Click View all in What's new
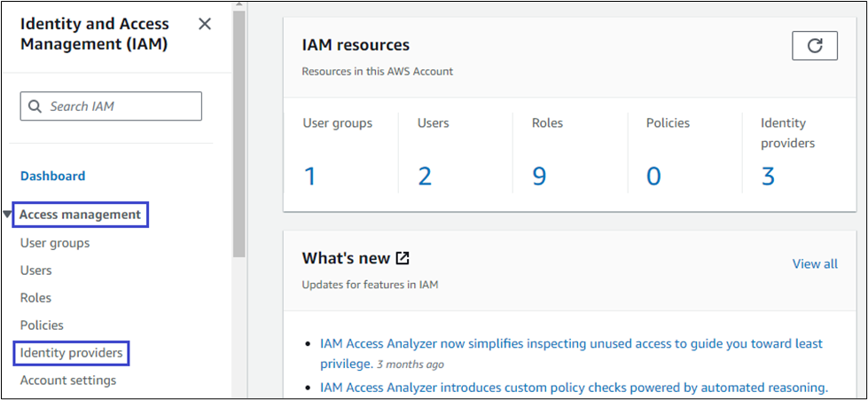Screen dimensions: 868x400 814,263
